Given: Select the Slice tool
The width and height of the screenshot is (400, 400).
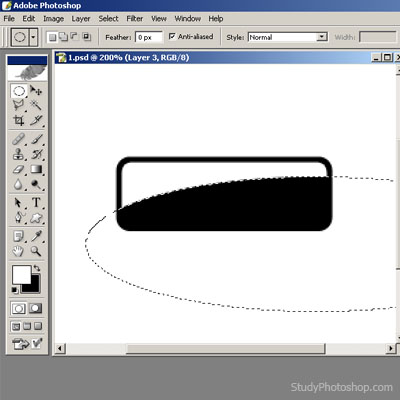Looking at the screenshot, I should point(36,120).
